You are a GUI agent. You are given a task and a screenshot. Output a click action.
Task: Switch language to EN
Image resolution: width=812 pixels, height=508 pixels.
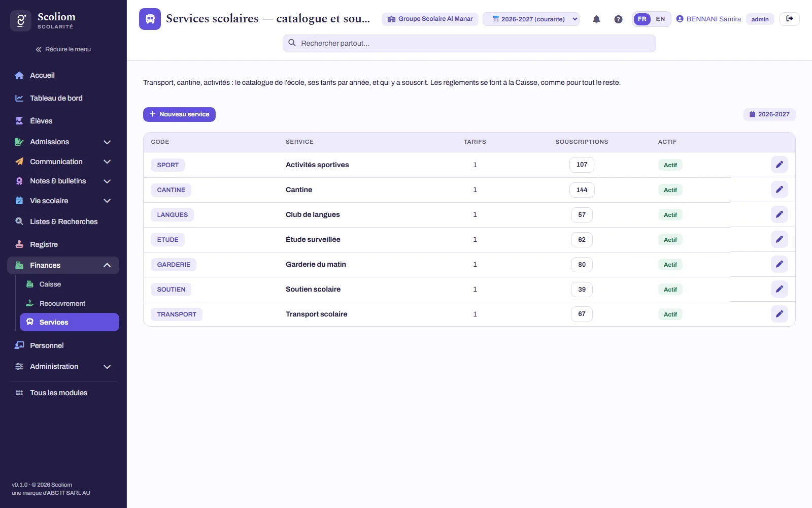(660, 19)
